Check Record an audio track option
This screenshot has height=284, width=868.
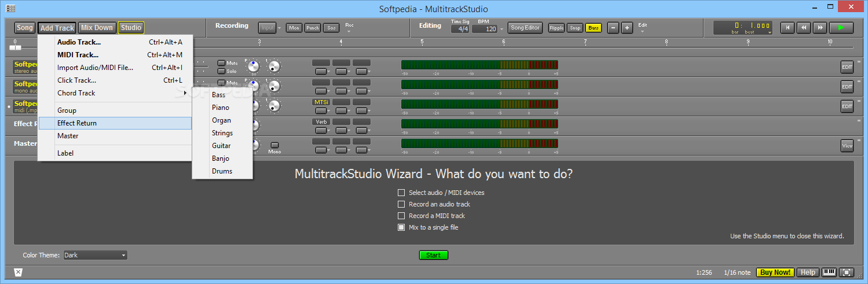tap(401, 204)
